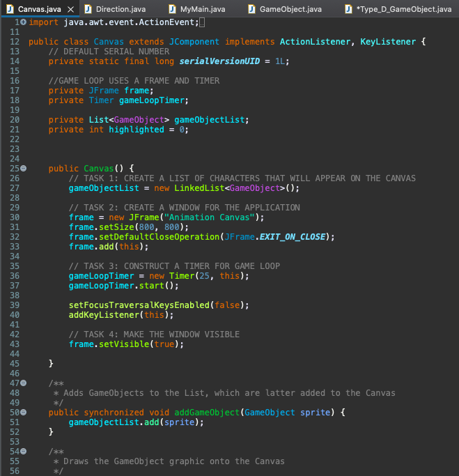
Task: Open the Type_D_GameObject.java tab
Action: tap(404, 9)
